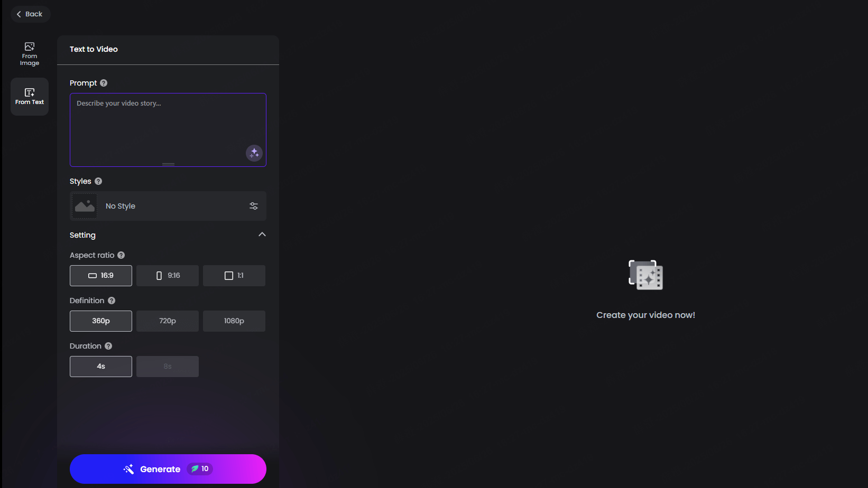Click the 10 credits leaf badge

coord(200,469)
